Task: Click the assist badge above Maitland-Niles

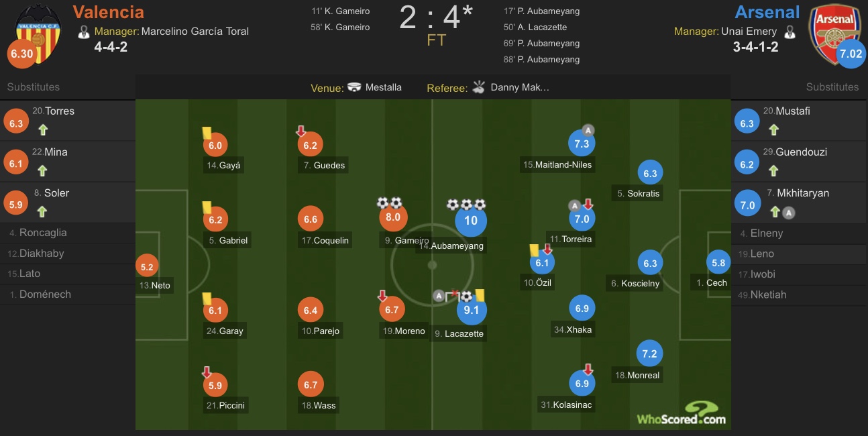Action: [x=588, y=130]
